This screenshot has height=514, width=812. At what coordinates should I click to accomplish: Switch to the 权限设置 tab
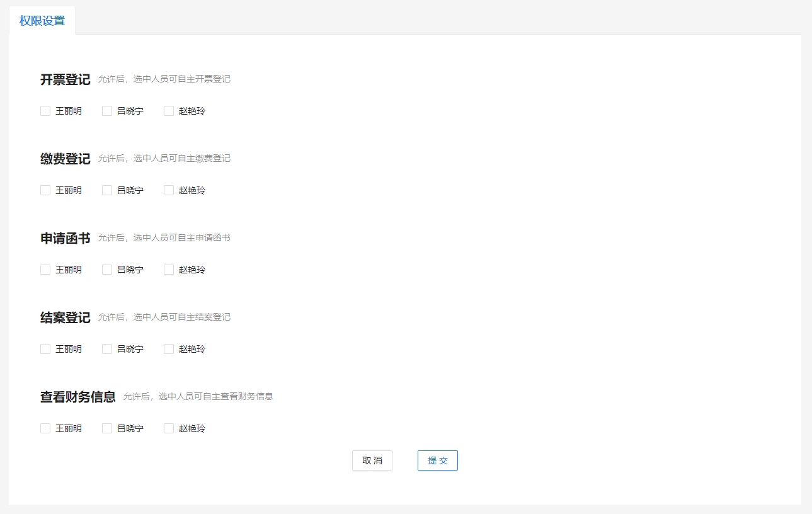(42, 21)
